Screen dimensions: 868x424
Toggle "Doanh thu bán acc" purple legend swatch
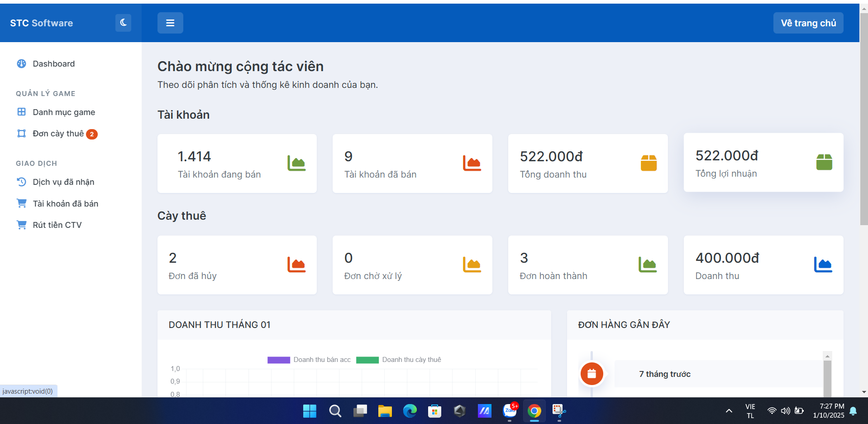(x=278, y=360)
